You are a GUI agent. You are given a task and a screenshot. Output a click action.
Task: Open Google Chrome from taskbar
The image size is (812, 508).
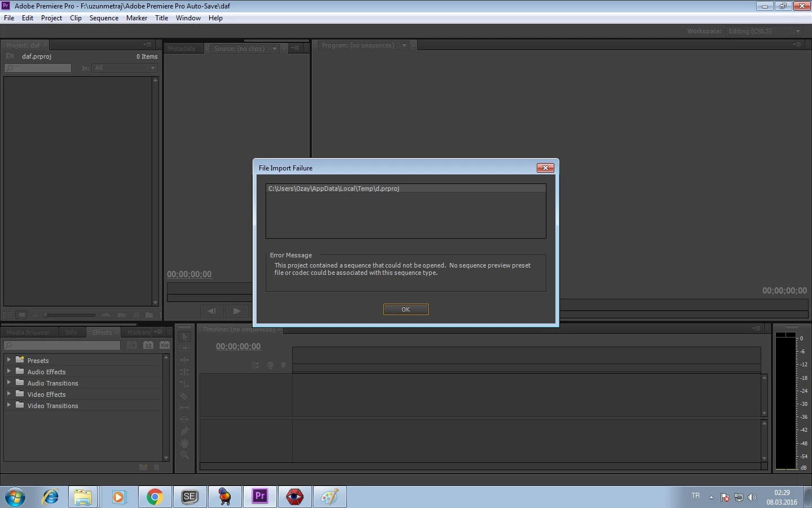[x=155, y=497]
